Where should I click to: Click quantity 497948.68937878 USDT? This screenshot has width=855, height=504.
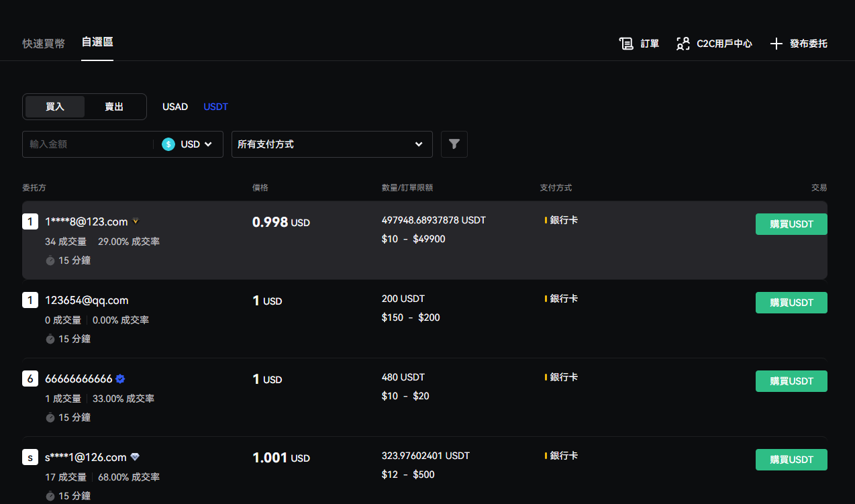pos(434,220)
